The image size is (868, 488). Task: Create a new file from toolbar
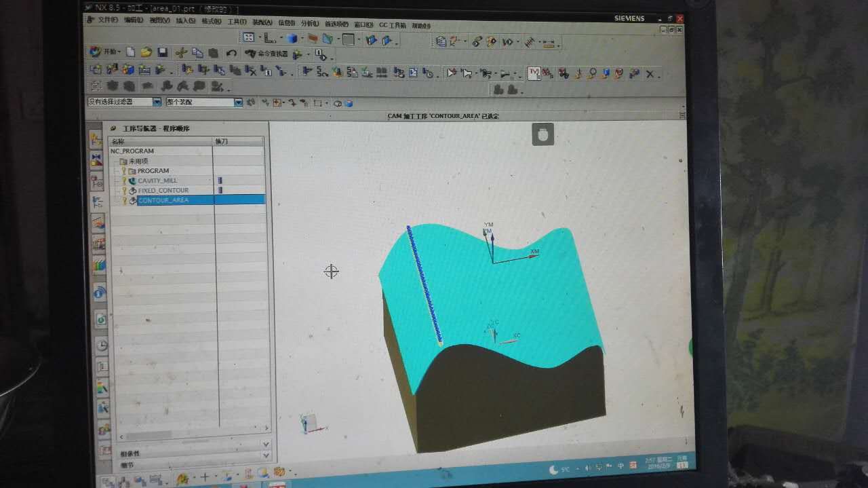coord(131,52)
